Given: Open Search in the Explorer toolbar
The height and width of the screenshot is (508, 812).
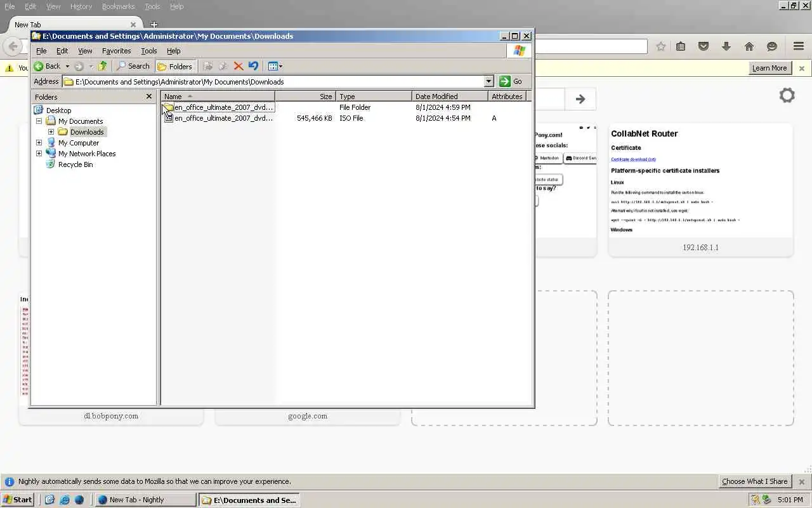Looking at the screenshot, I should point(133,66).
